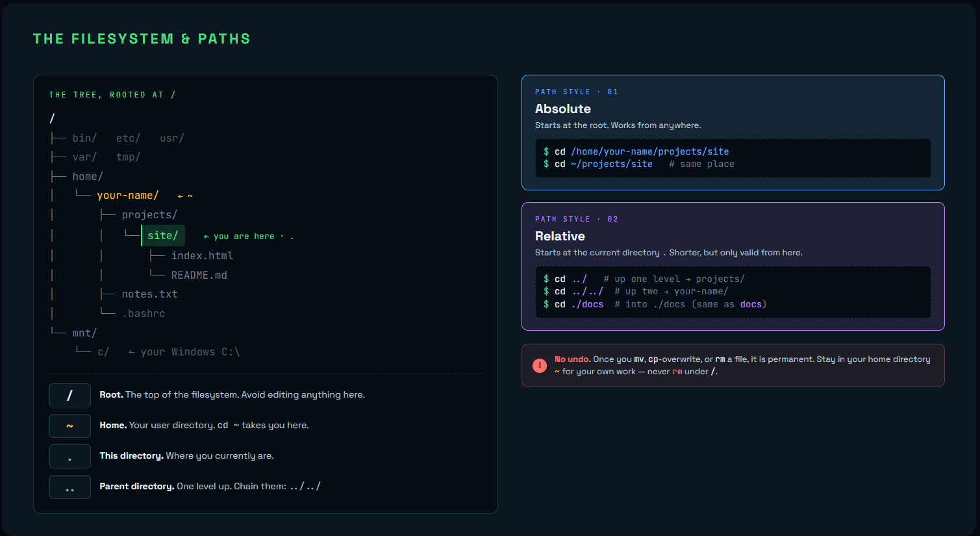Select the home/ folder in tree
Image resolution: width=980 pixels, height=536 pixels.
pos(88,177)
